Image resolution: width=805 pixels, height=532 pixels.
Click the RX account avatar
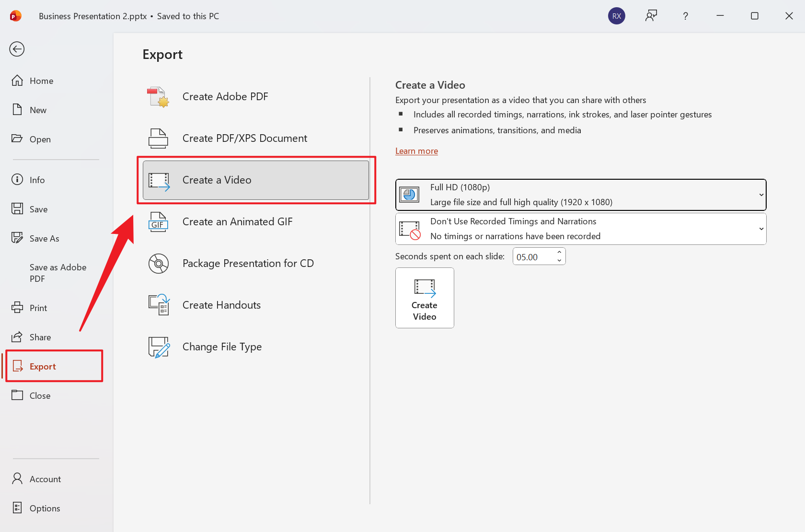(616, 16)
